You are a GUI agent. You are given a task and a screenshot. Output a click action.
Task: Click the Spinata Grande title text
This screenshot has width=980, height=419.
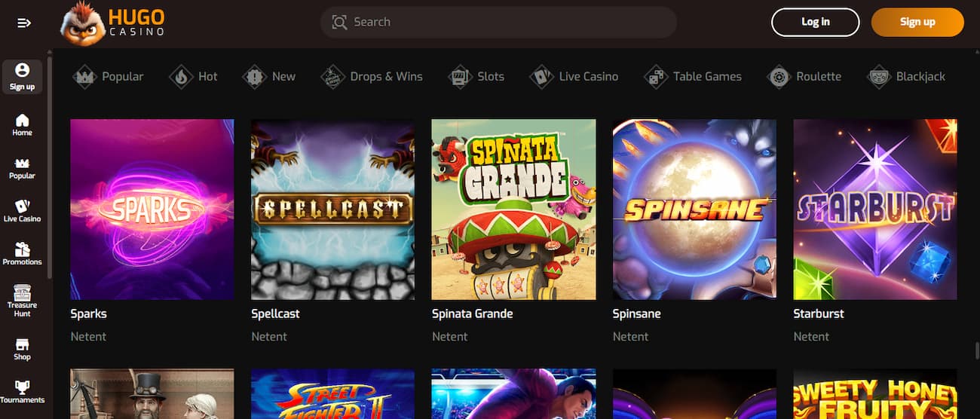(x=472, y=313)
